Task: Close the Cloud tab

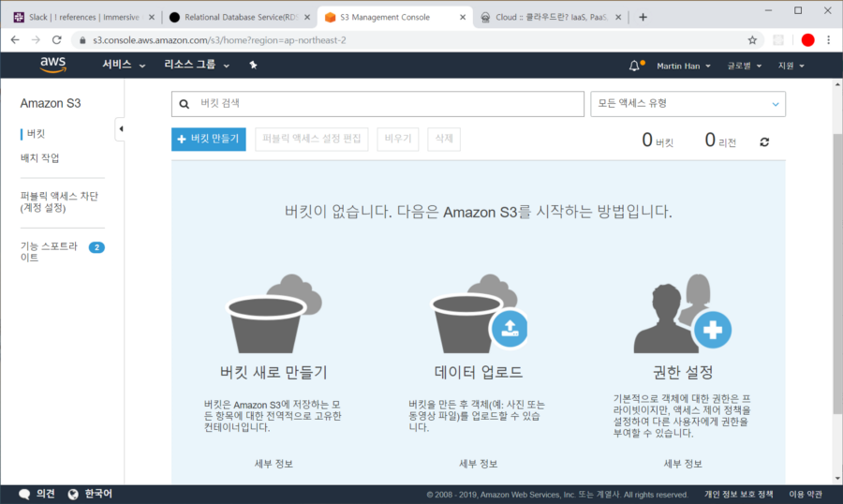Action: coord(618,17)
